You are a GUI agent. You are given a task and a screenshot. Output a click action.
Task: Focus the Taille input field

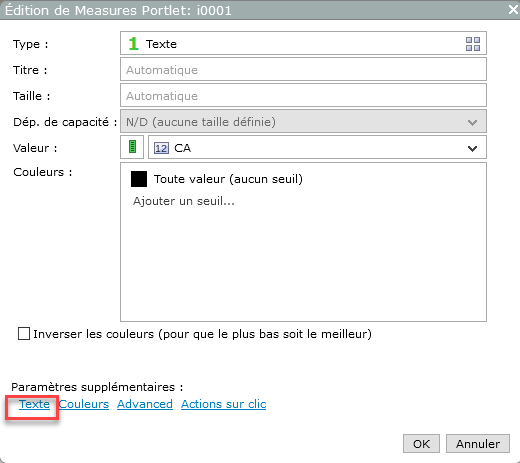pyautogui.click(x=303, y=96)
